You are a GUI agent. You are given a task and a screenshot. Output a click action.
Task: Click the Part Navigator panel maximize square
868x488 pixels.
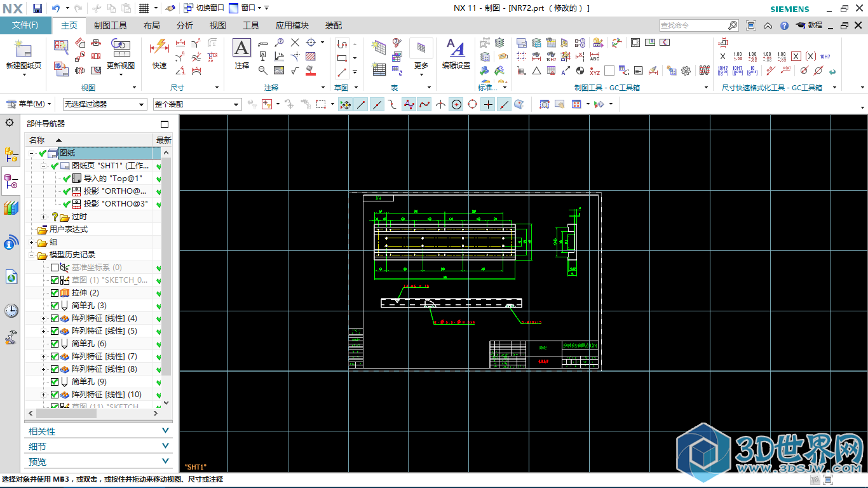click(x=165, y=124)
